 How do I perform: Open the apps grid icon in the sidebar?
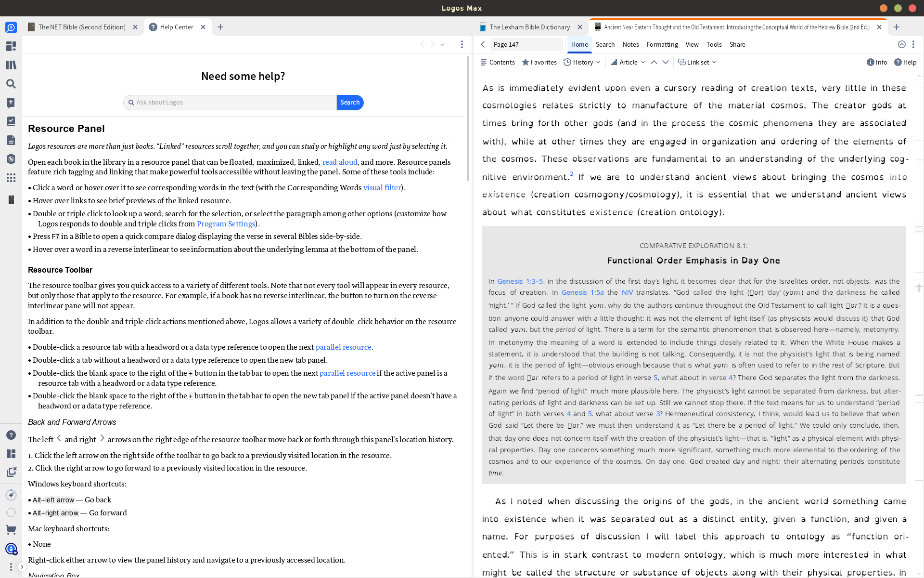coord(11,178)
